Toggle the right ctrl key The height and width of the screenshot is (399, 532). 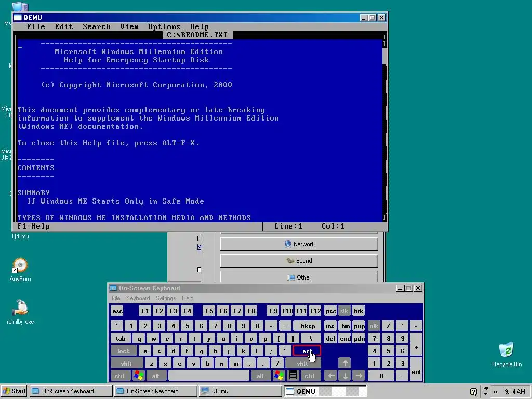coord(310,376)
